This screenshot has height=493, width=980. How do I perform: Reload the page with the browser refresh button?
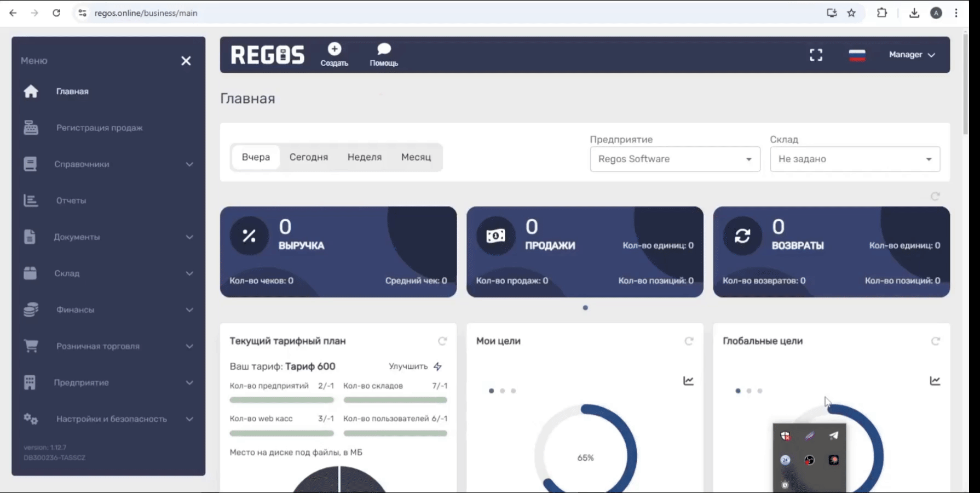56,13
